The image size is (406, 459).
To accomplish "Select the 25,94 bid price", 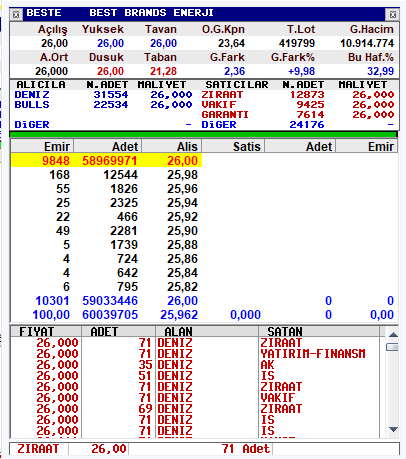I will coord(182,203).
